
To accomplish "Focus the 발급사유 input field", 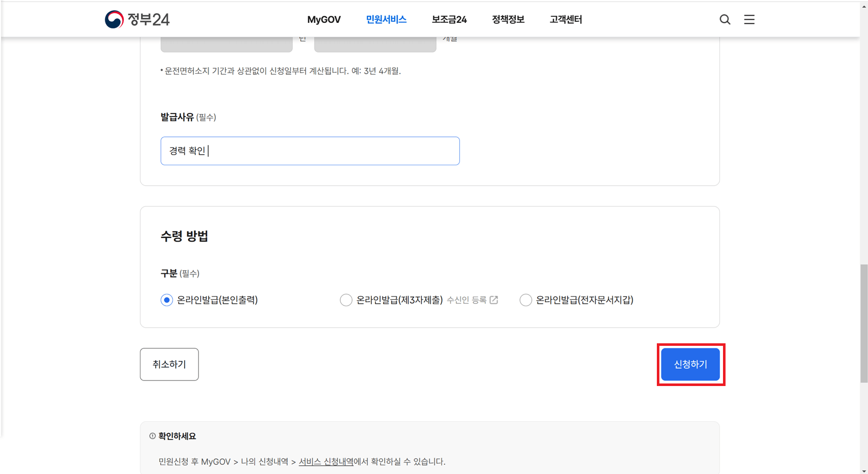I will [310, 151].
